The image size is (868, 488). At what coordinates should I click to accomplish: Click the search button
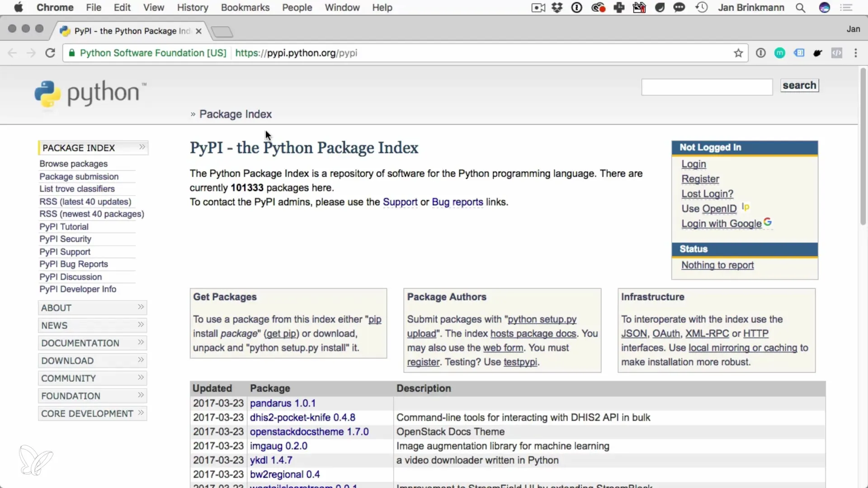coord(799,85)
